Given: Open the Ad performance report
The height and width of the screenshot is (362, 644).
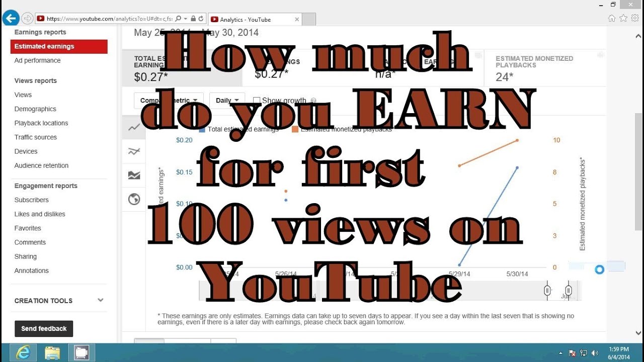Looking at the screenshot, I should pos(37,60).
